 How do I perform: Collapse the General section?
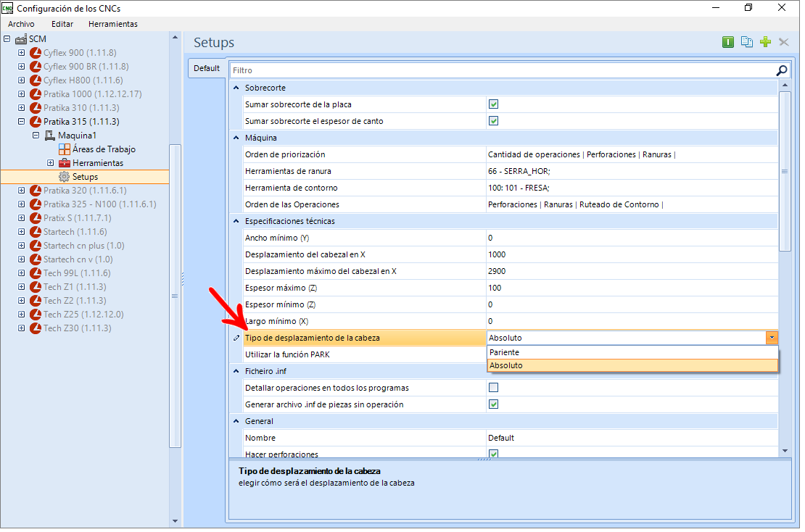click(236, 421)
